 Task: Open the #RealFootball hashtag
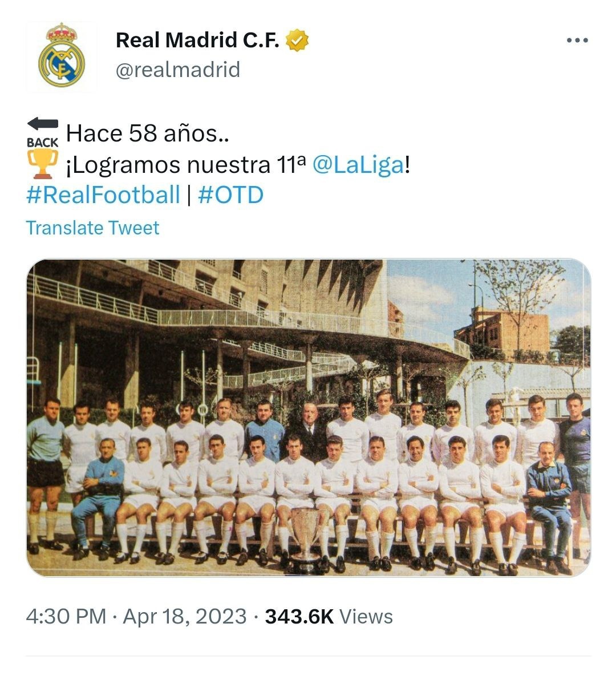point(103,195)
